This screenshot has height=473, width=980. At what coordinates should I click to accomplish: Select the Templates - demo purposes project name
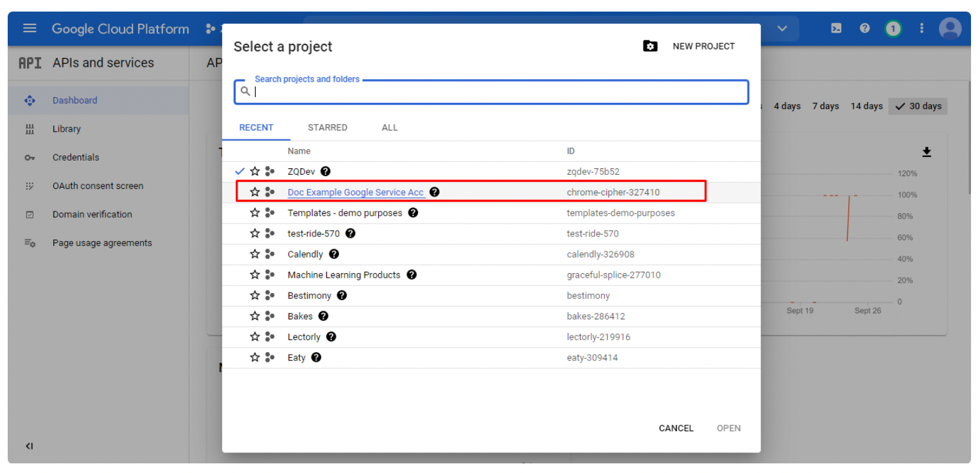(x=345, y=213)
